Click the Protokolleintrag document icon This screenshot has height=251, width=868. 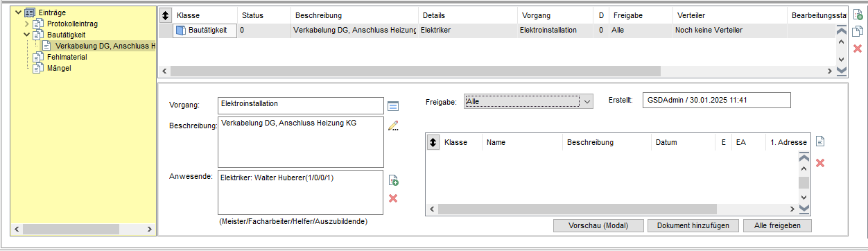[x=38, y=24]
